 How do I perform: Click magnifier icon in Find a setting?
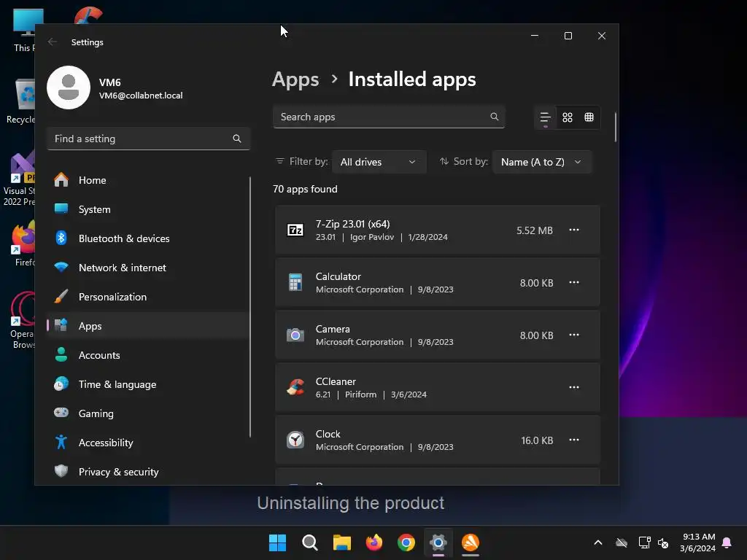coord(237,139)
